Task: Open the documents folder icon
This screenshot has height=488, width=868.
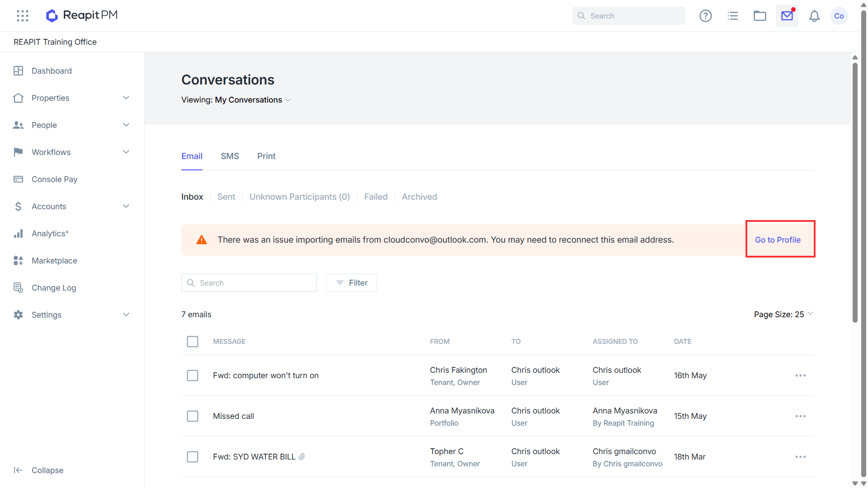Action: click(759, 16)
